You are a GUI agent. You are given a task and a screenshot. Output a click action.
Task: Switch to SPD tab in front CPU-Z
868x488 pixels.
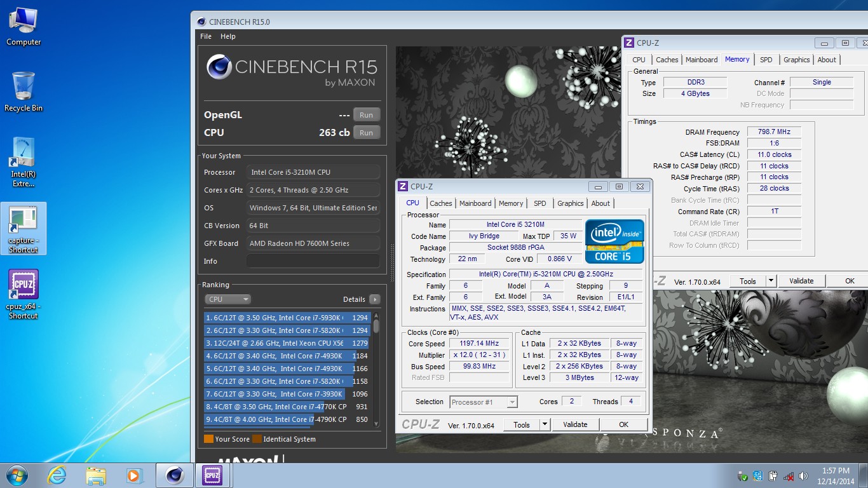coord(540,203)
